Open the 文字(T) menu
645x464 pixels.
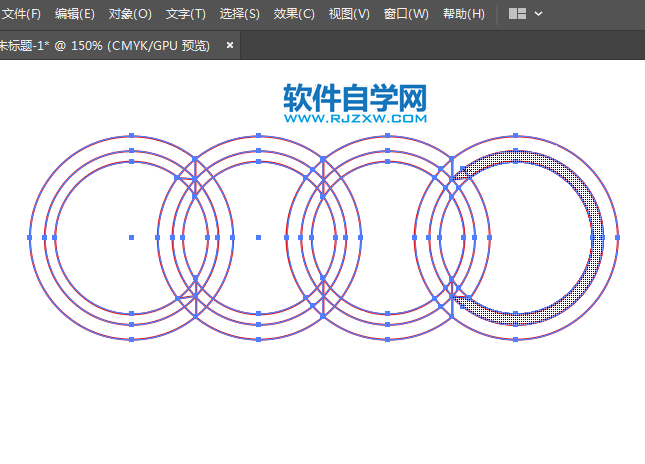[x=186, y=14]
